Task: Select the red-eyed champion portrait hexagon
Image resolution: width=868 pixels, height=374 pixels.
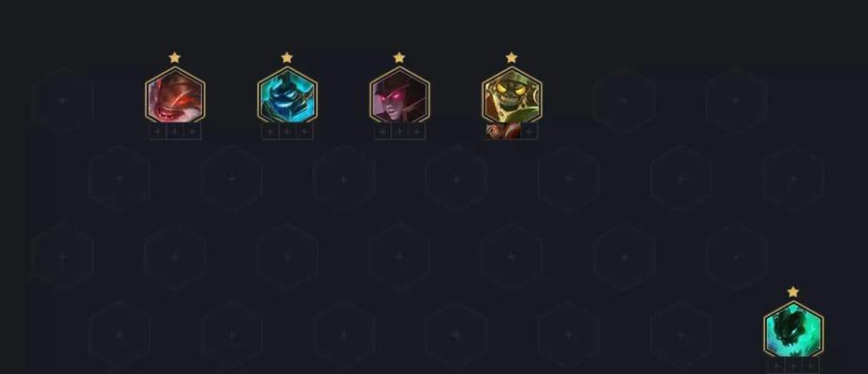Action: click(x=175, y=95)
